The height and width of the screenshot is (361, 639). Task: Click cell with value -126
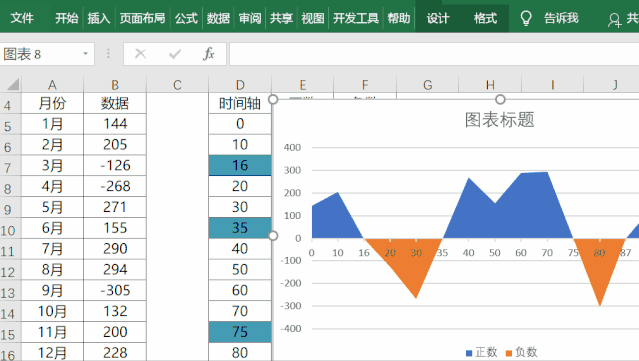115,165
